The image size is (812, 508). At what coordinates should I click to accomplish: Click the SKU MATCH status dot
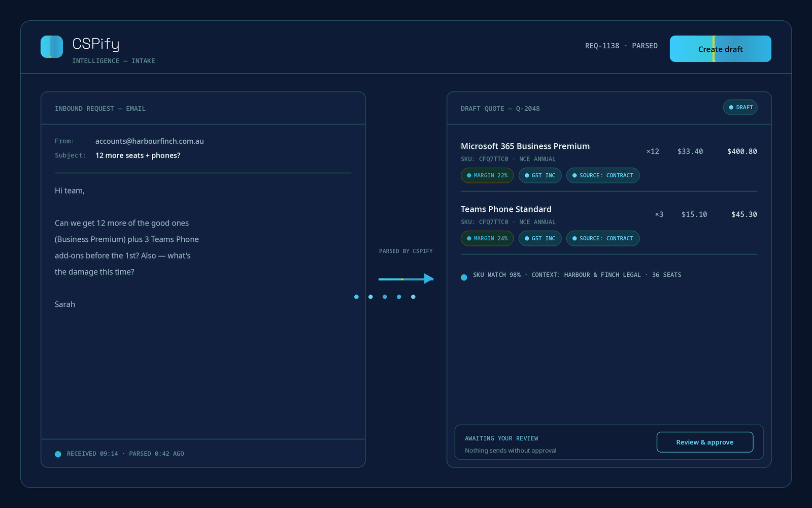[x=464, y=277]
